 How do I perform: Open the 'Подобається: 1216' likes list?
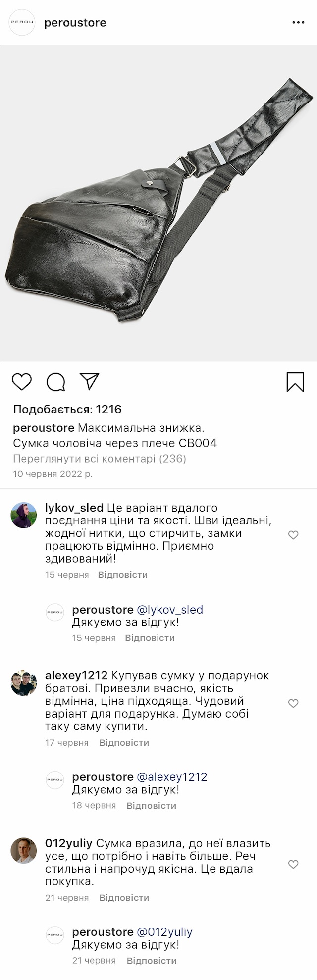pyautogui.click(x=67, y=410)
